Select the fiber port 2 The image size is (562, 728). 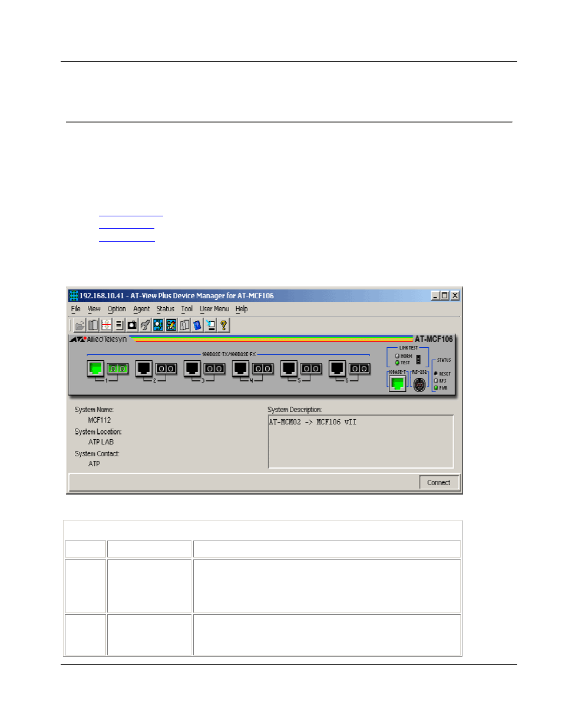point(166,368)
